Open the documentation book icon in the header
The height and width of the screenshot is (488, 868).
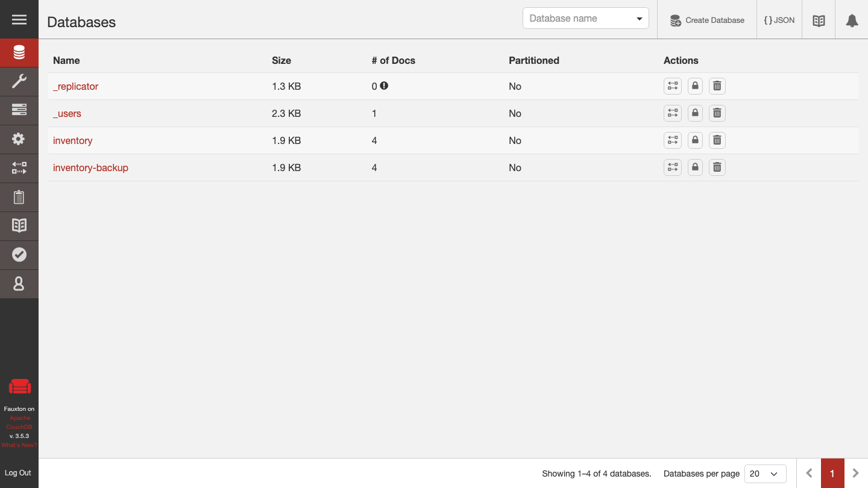[x=819, y=20]
